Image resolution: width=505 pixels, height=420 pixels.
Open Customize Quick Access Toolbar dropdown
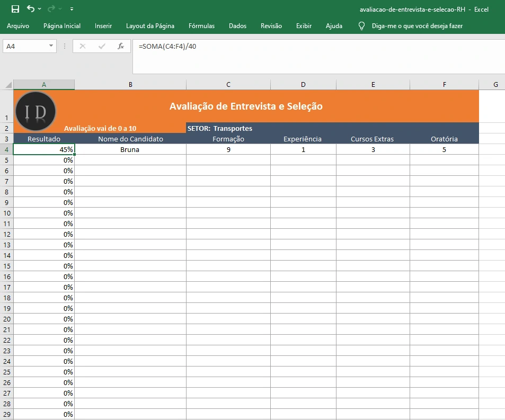72,10
